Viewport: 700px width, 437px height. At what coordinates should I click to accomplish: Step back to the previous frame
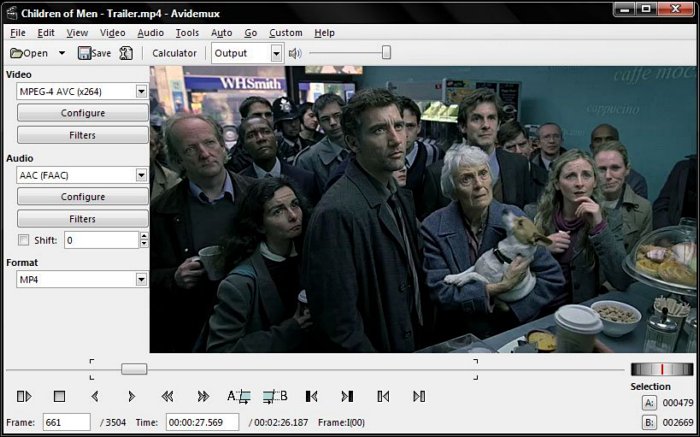pos(95,397)
